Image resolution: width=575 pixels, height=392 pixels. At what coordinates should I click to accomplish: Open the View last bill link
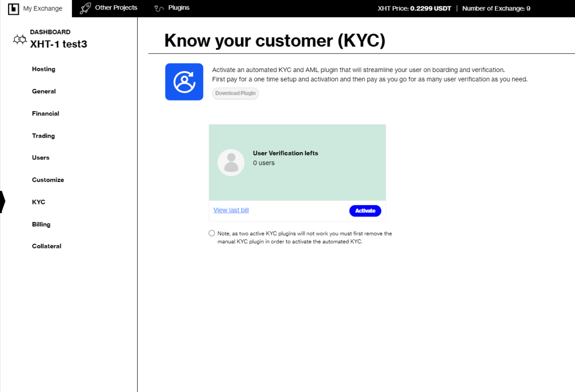click(231, 210)
